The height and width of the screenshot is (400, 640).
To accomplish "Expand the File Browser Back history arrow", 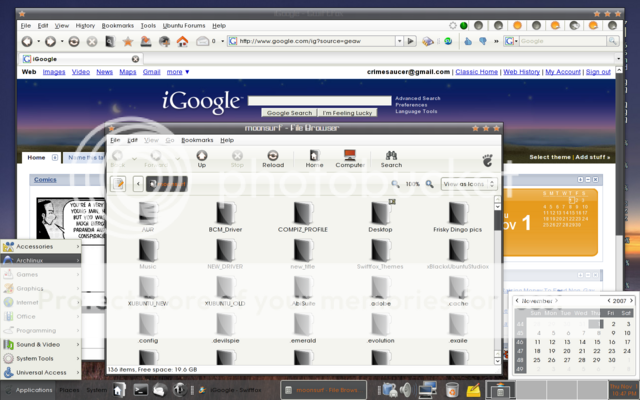I will (x=134, y=159).
